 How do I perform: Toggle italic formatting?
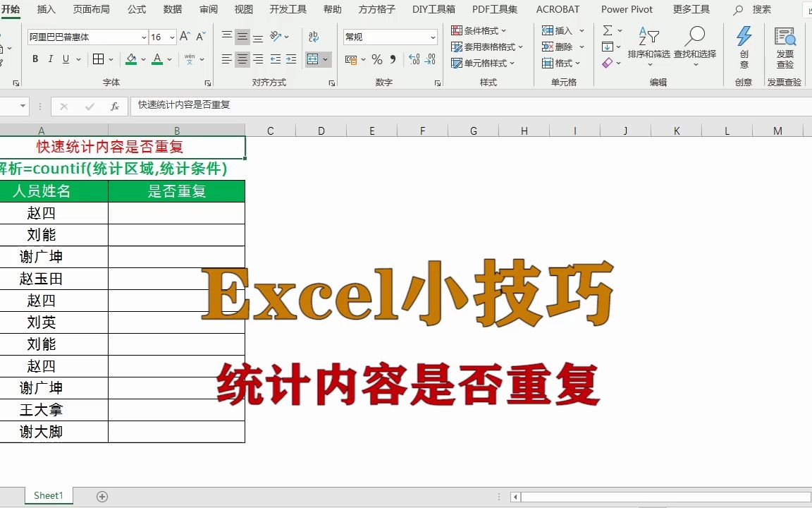click(50, 59)
